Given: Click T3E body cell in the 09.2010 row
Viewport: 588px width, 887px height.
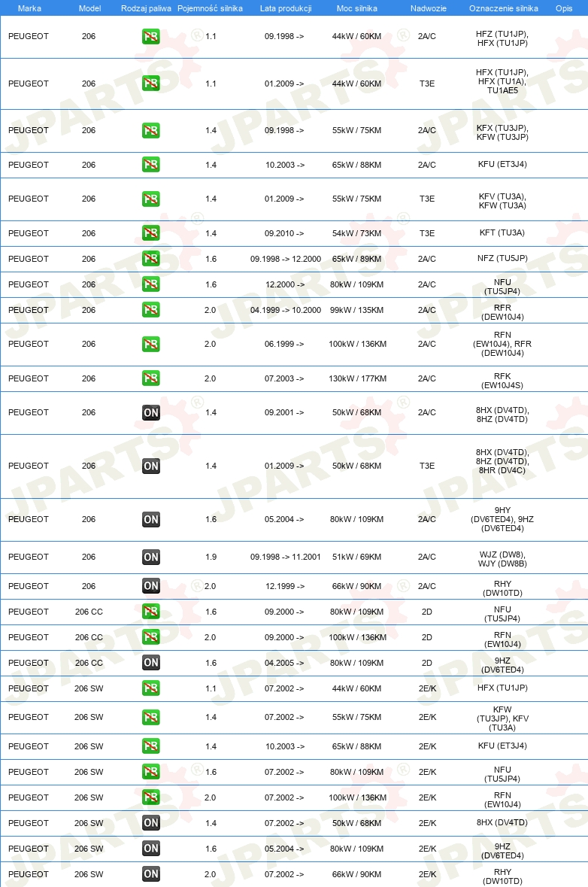Looking at the screenshot, I should click(427, 233).
